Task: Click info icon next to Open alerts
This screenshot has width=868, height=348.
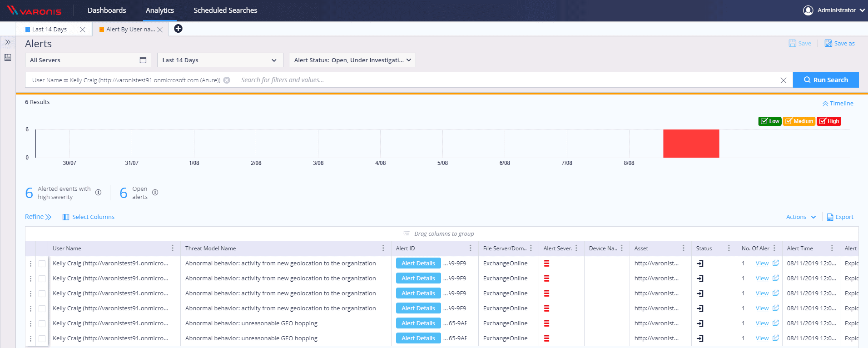Action: 155,192
